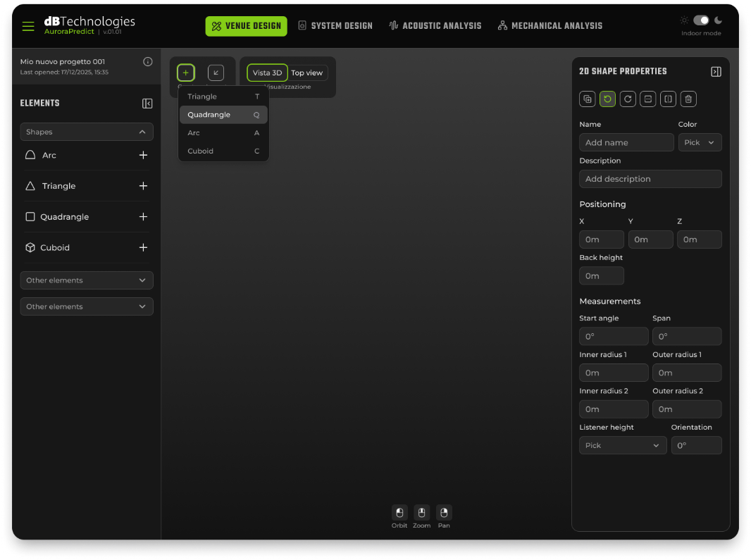This screenshot has height=560, width=751.
Task: Click the Y position field
Action: [650, 239]
